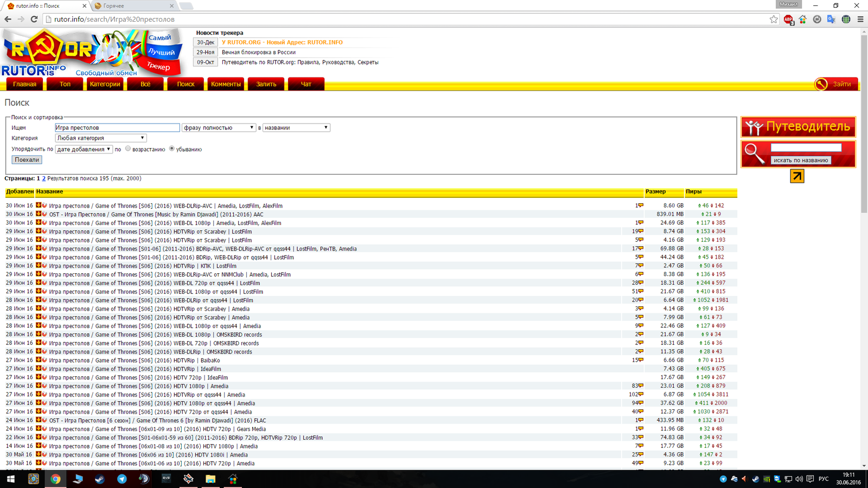Open news 'Вечная блокировка в России'
The height and width of the screenshot is (488, 868).
tap(259, 53)
